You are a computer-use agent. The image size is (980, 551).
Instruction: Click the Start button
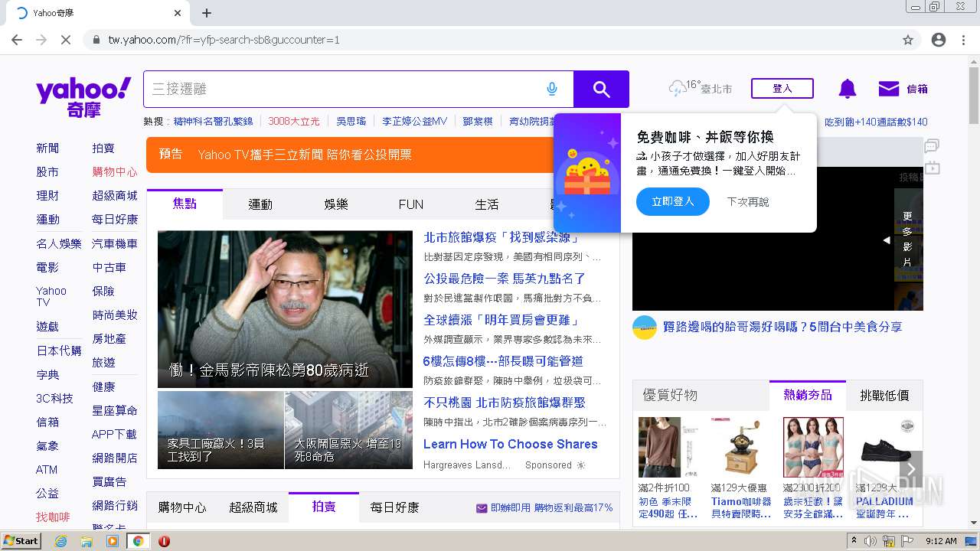click(x=21, y=541)
